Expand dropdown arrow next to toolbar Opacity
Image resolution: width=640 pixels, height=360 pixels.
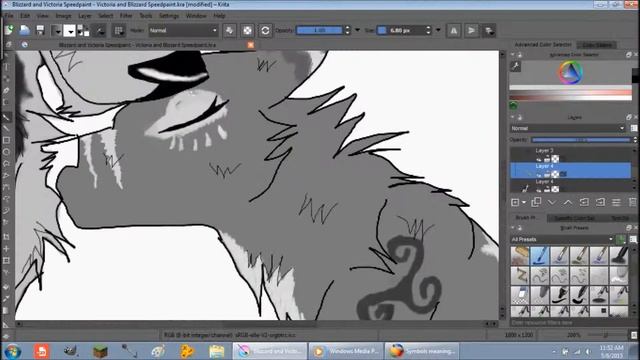(x=358, y=30)
